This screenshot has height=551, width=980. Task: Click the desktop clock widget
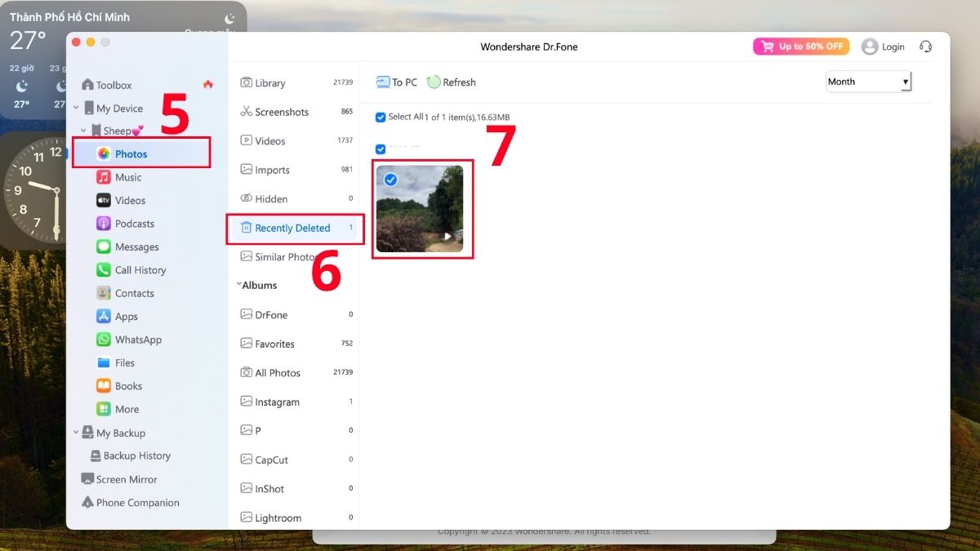click(34, 189)
